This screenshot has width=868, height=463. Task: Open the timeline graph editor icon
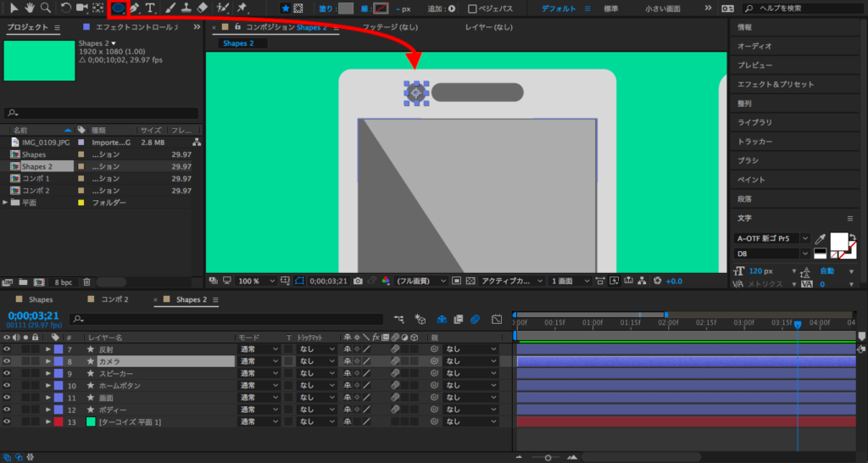[x=496, y=320]
